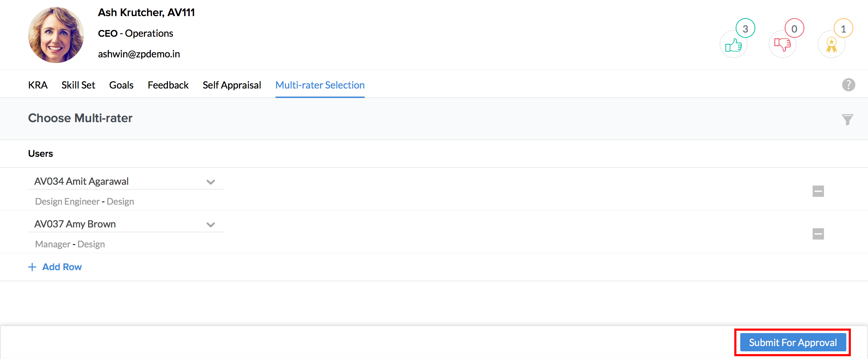Open the filter funnel icon
The image size is (868, 359).
pyautogui.click(x=847, y=119)
